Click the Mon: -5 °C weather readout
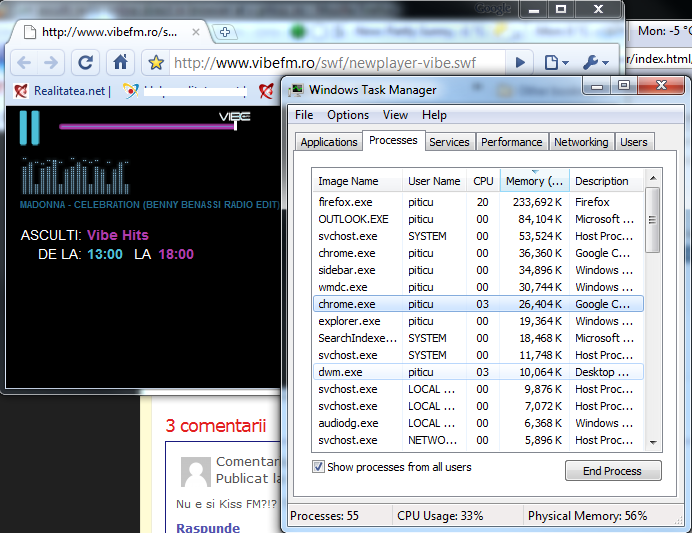Image resolution: width=692 pixels, height=533 pixels. point(663,31)
